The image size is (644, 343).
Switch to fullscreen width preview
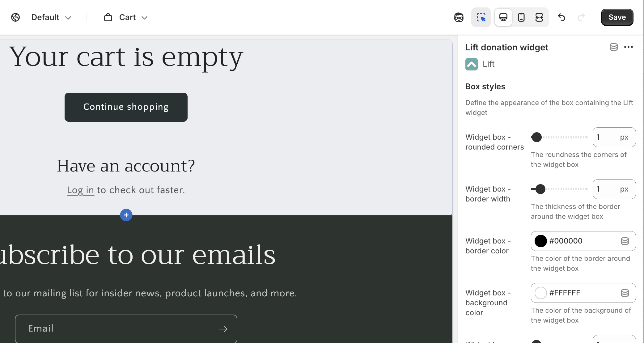tap(539, 17)
